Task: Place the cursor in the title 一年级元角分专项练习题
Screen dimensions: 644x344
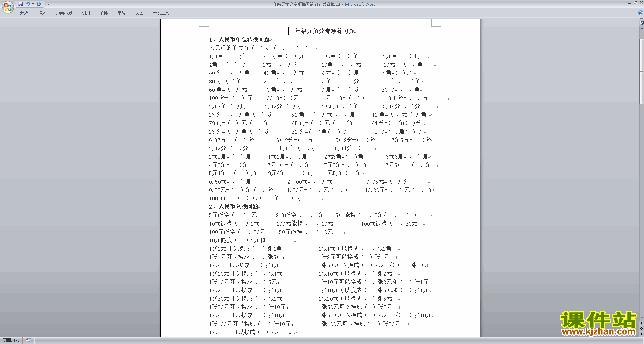Action: coord(322,31)
